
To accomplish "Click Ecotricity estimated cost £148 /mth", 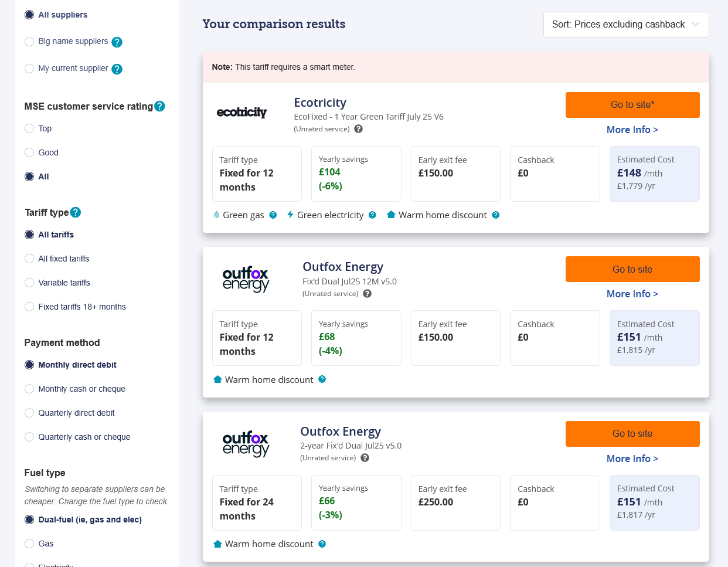I will pyautogui.click(x=639, y=173).
